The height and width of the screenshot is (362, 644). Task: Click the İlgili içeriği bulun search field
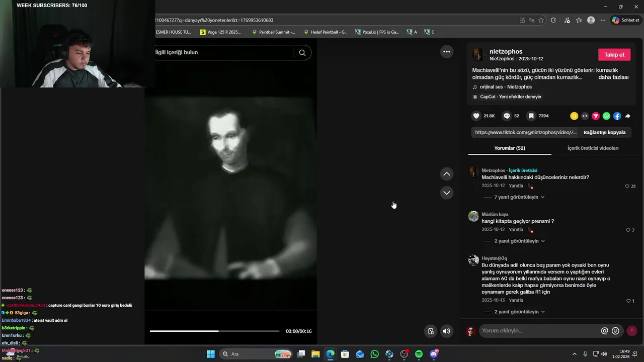[x=223, y=52]
